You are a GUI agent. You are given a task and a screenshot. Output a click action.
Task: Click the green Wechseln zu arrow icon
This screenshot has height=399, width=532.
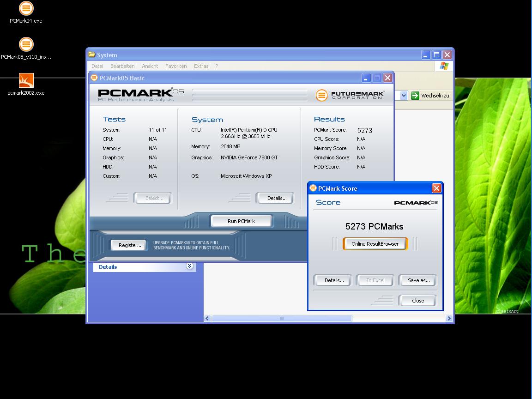pyautogui.click(x=415, y=95)
